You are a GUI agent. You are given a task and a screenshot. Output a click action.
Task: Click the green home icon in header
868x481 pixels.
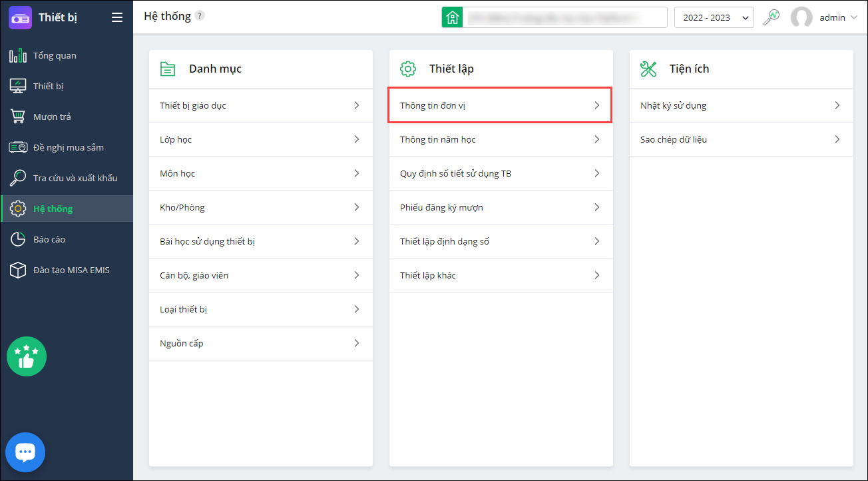pos(452,17)
